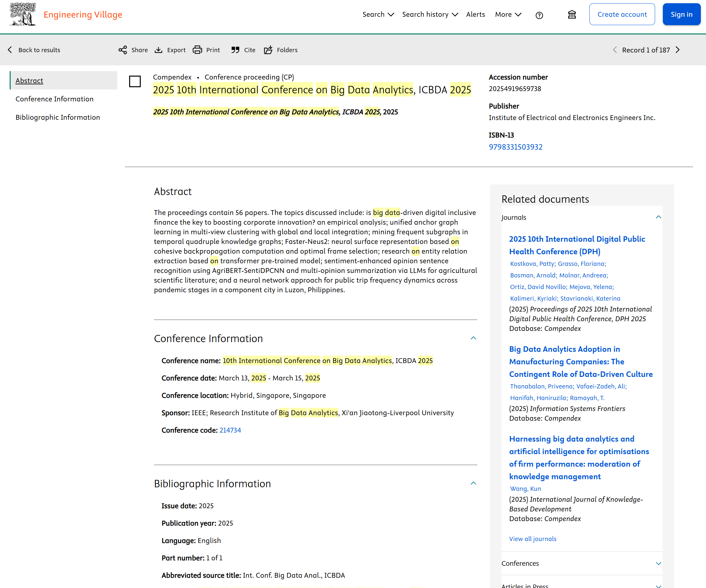The image size is (706, 588).
Task: Open the Folders icon
Action: click(268, 50)
